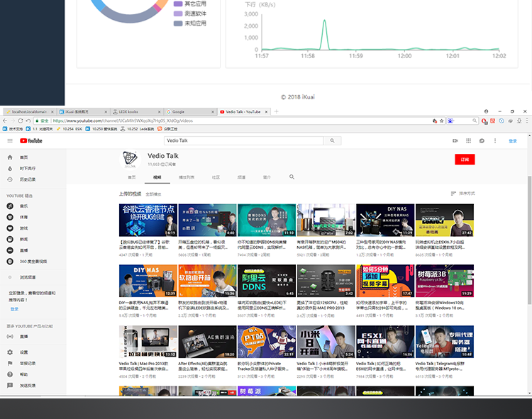Click the red Subscribe button
The height and width of the screenshot is (419, 532).
coord(465,160)
